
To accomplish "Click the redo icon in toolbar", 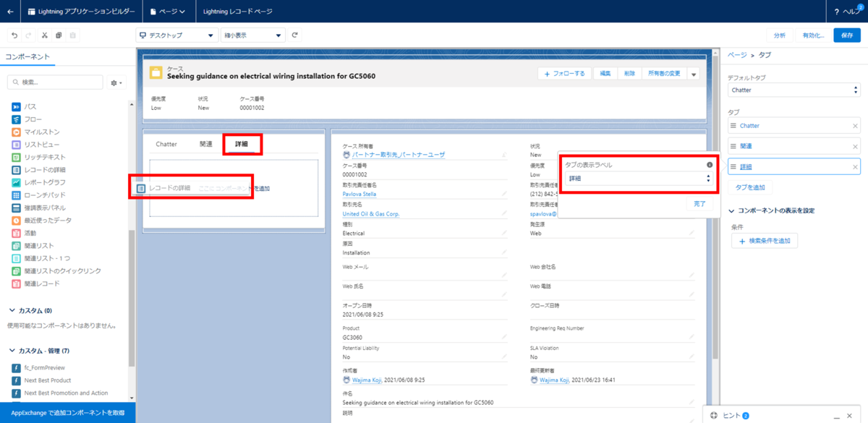I will pos(29,35).
